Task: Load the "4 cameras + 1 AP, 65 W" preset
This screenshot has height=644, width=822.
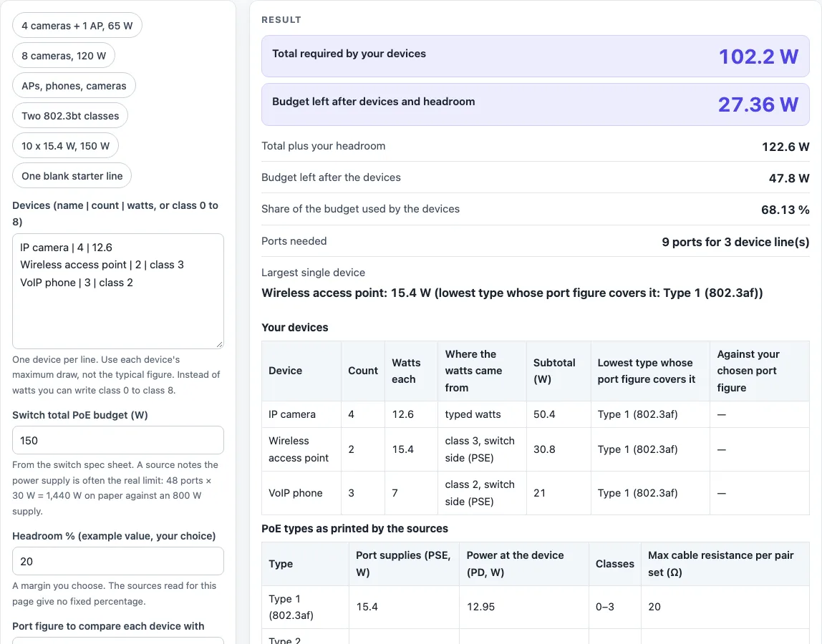Action: (x=77, y=26)
